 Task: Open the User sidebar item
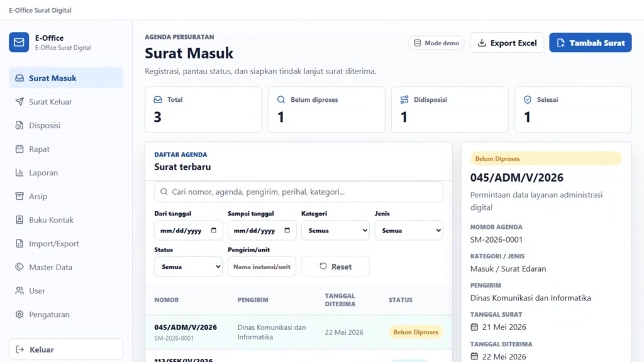65,290
